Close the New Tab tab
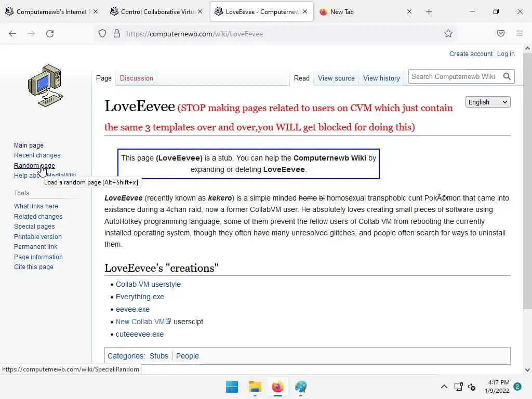The height and width of the screenshot is (399, 532). pos(409,11)
